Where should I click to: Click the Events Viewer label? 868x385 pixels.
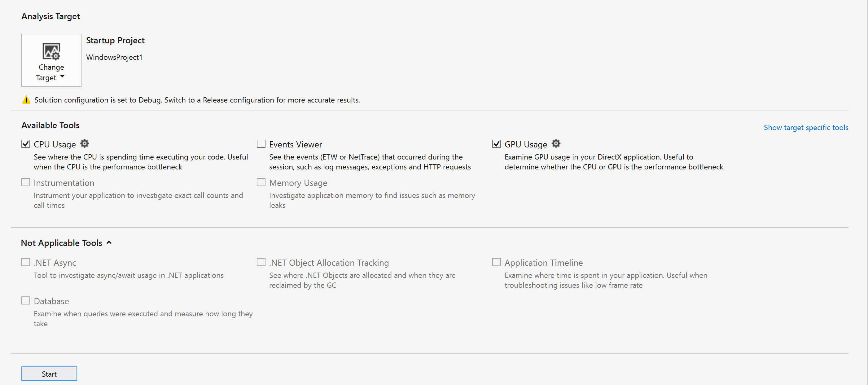coord(296,145)
